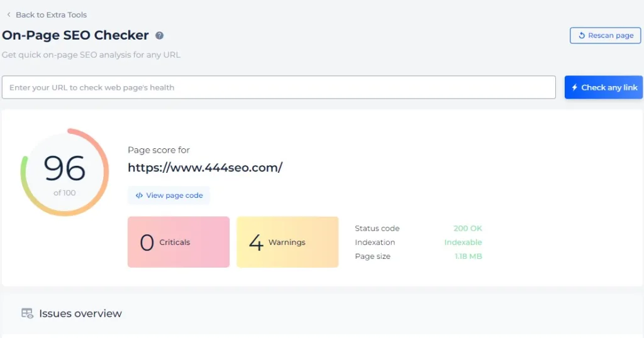Image resolution: width=644 pixels, height=338 pixels.
Task: Select the 0 Criticals card
Action: click(179, 242)
